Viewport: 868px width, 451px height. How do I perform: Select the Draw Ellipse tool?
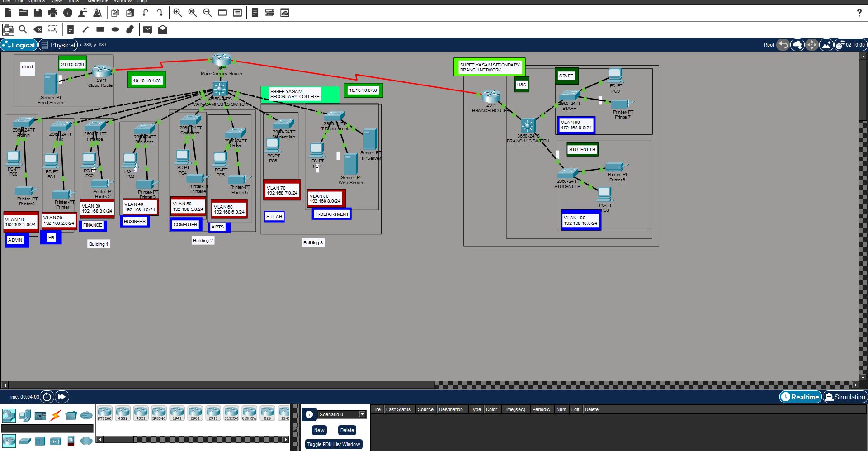[x=115, y=29]
